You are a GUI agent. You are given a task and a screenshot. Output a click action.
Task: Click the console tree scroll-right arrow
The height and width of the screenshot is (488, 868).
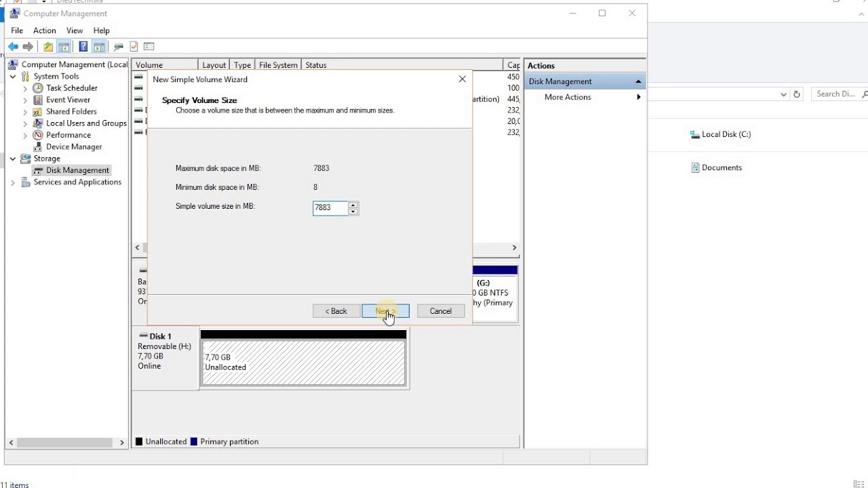[x=121, y=443]
